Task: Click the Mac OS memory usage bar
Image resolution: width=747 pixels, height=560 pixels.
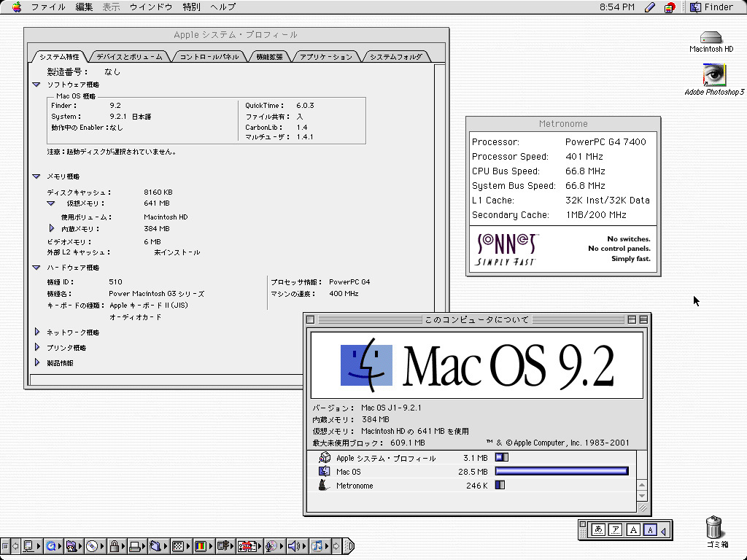Action: coord(562,472)
